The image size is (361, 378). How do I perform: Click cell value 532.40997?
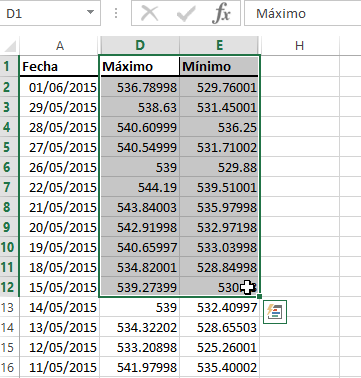click(x=219, y=307)
